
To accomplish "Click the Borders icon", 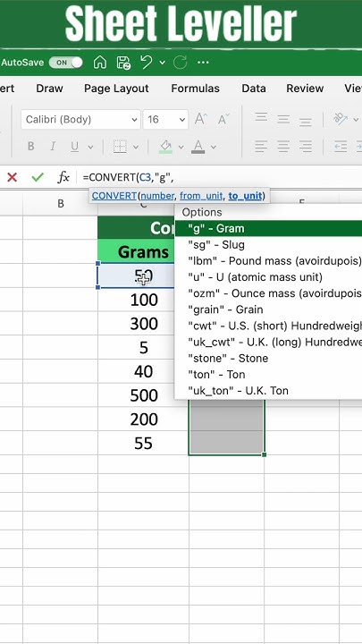I will point(120,146).
